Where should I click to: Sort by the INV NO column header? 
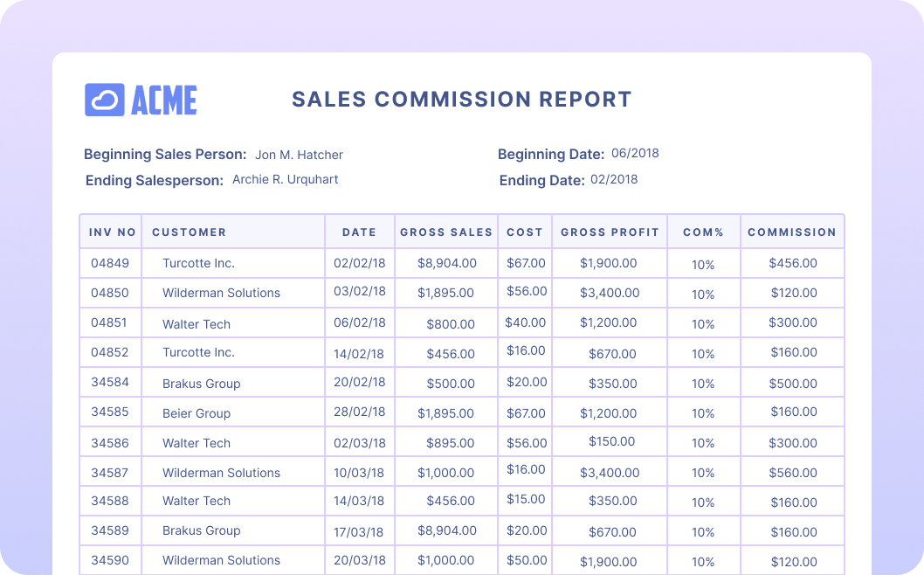tap(112, 232)
